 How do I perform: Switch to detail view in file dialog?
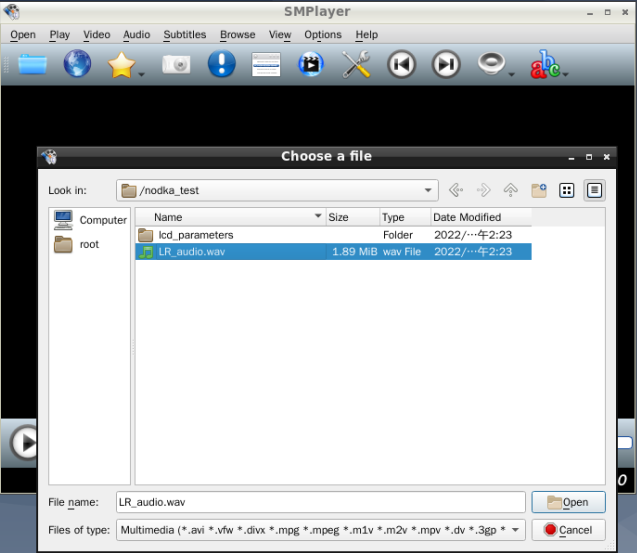(594, 190)
